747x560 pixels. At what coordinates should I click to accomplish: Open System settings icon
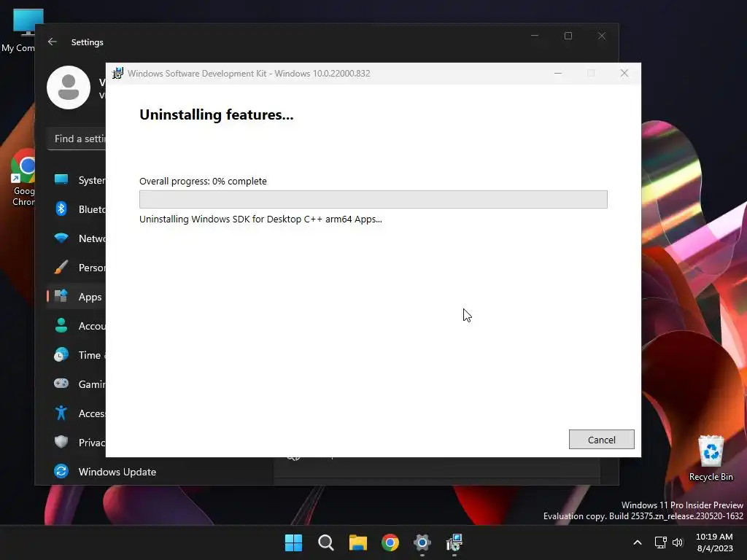pyautogui.click(x=61, y=179)
